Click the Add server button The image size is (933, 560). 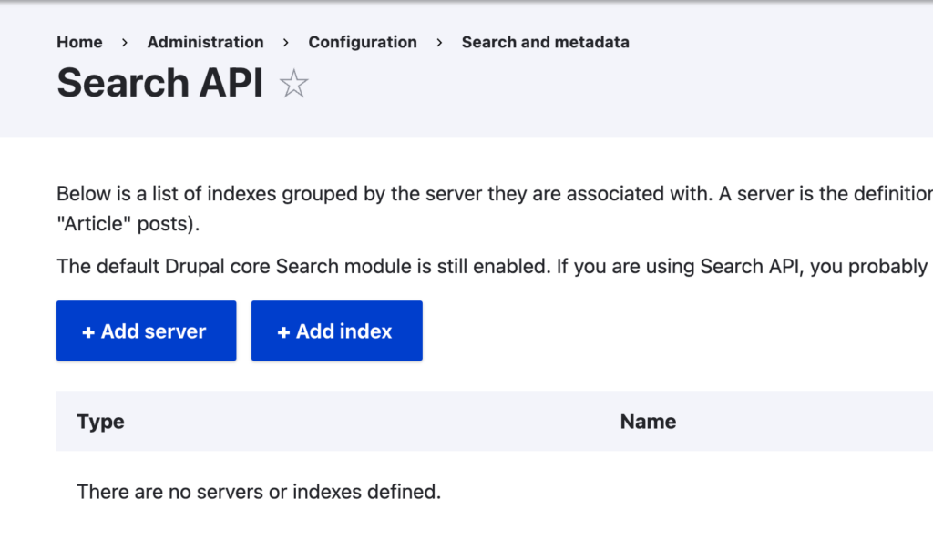tap(147, 331)
